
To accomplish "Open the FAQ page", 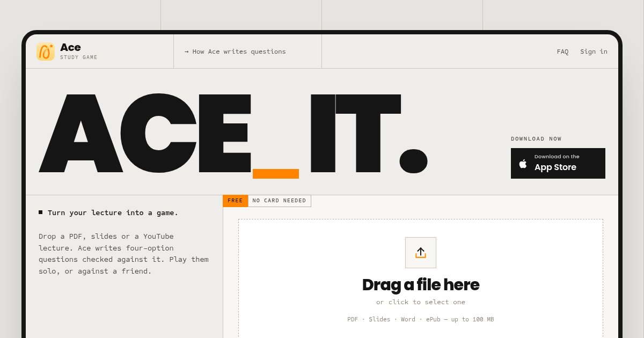I will point(562,52).
